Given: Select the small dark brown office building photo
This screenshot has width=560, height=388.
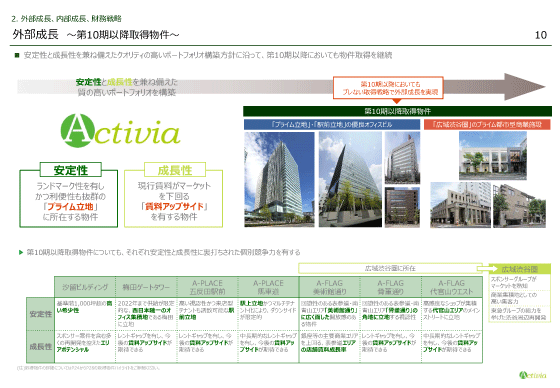Looking at the screenshot, I should coord(402,207).
